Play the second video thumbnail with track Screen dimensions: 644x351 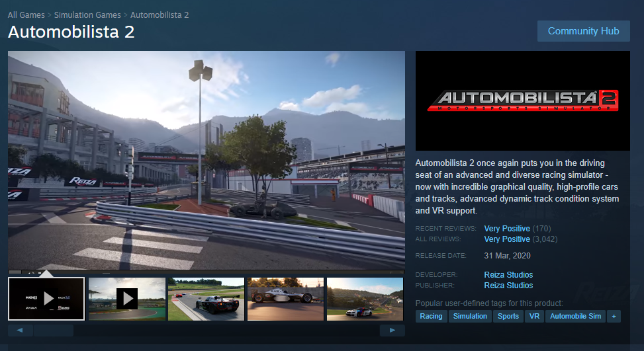pos(127,299)
